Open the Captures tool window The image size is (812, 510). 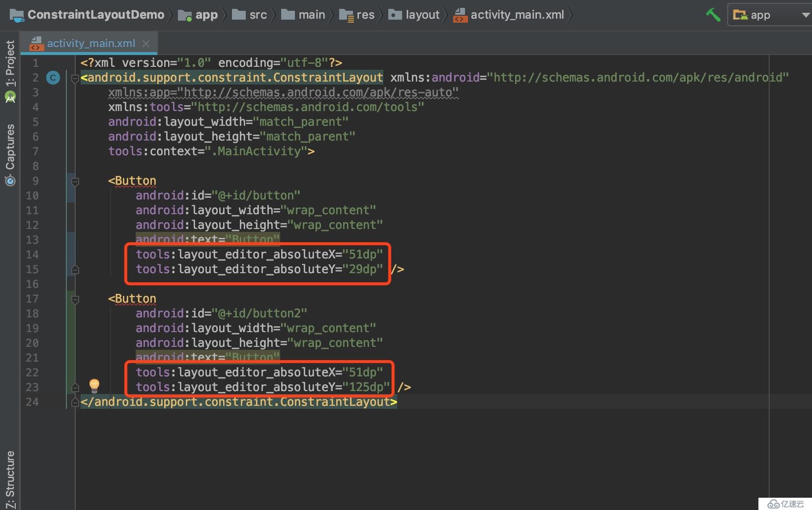(10, 154)
